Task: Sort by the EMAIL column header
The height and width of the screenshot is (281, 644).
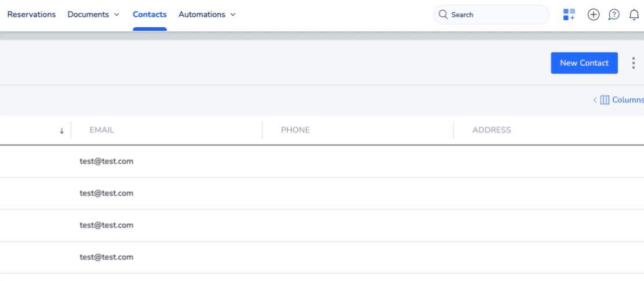Action: [x=102, y=130]
